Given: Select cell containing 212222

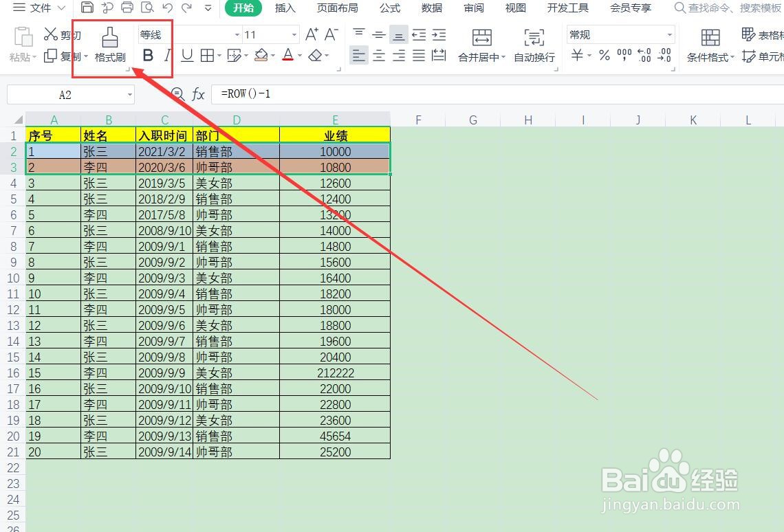Looking at the screenshot, I should tap(335, 373).
